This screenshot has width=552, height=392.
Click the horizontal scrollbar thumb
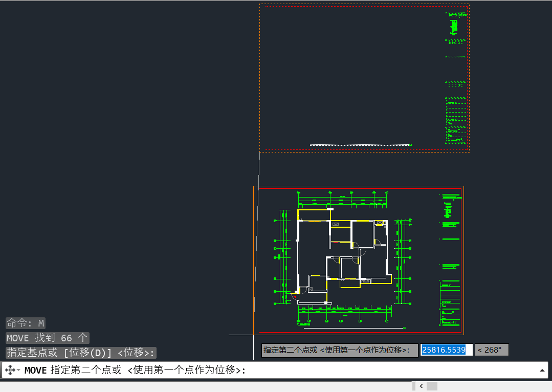pyautogui.click(x=432, y=385)
